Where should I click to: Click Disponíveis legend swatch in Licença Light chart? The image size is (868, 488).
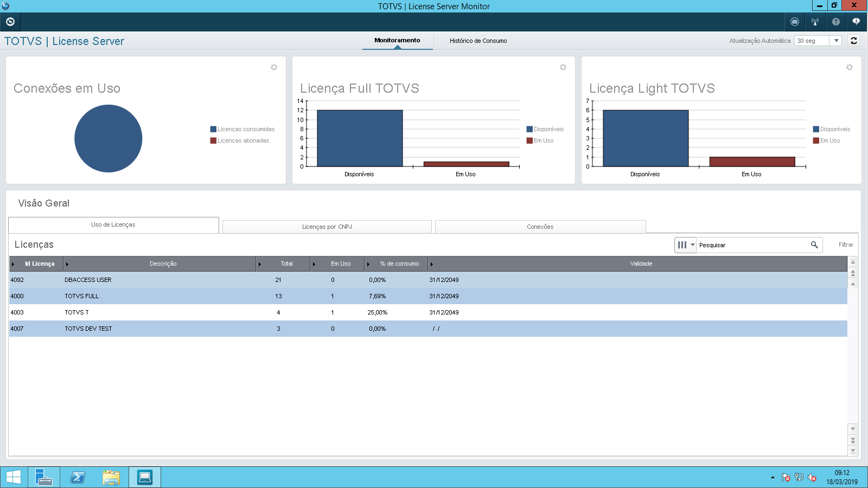pyautogui.click(x=816, y=129)
